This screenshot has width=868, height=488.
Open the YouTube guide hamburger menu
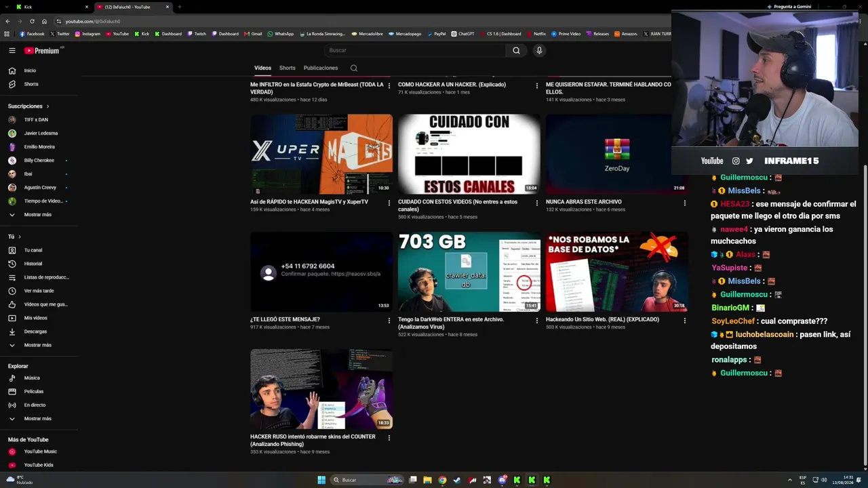pos(12,50)
